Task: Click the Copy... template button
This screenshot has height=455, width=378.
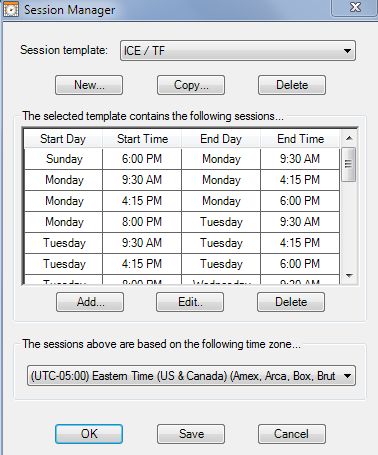Action: click(x=191, y=85)
